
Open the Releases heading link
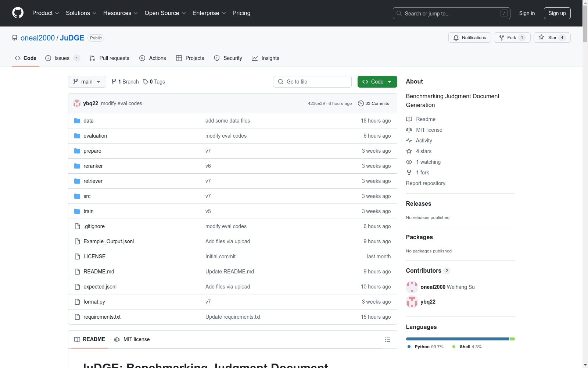(x=419, y=204)
